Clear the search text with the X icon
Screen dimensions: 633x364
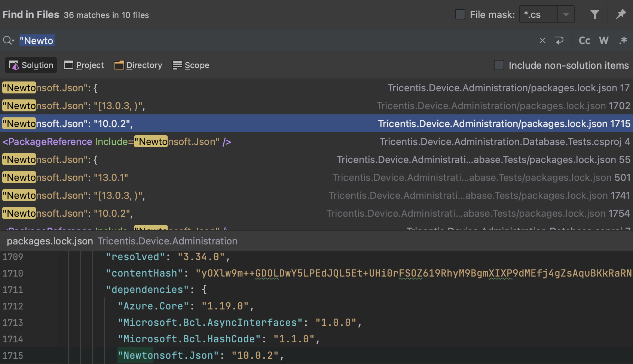[x=542, y=40]
